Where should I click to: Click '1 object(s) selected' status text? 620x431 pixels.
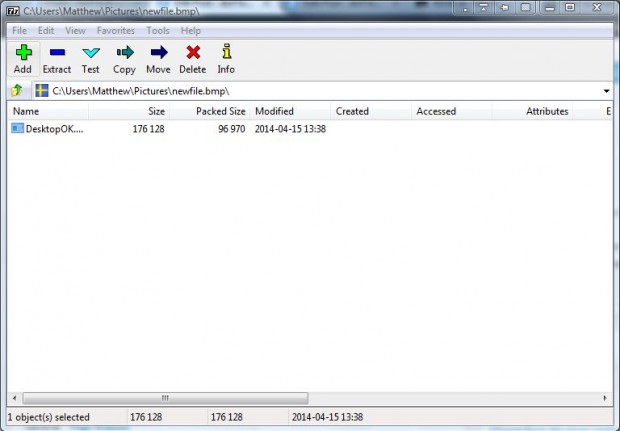coord(49,417)
